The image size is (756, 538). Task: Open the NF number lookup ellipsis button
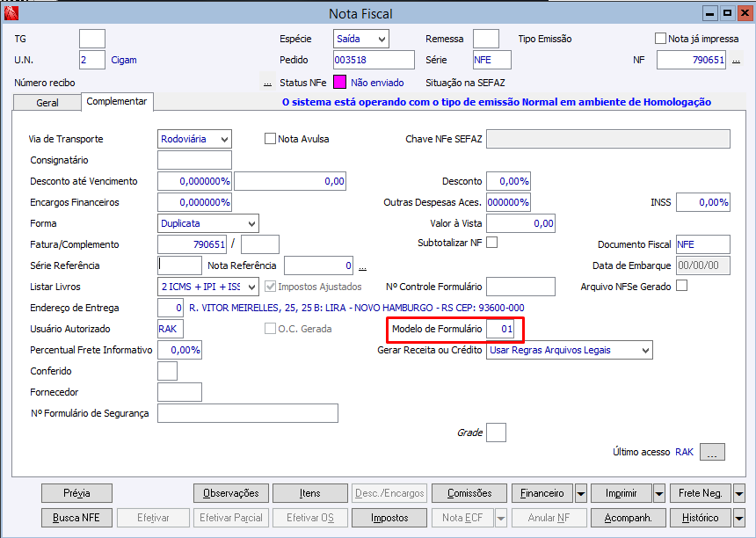736,61
